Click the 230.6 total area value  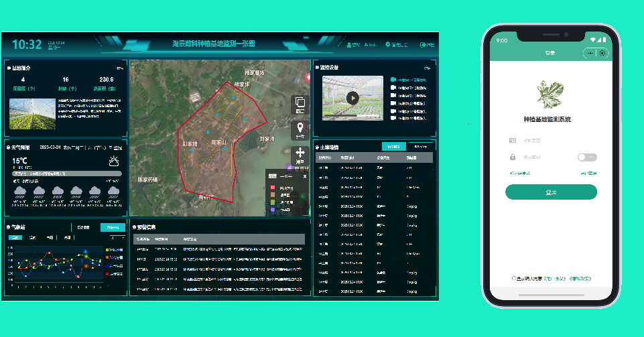pos(107,80)
